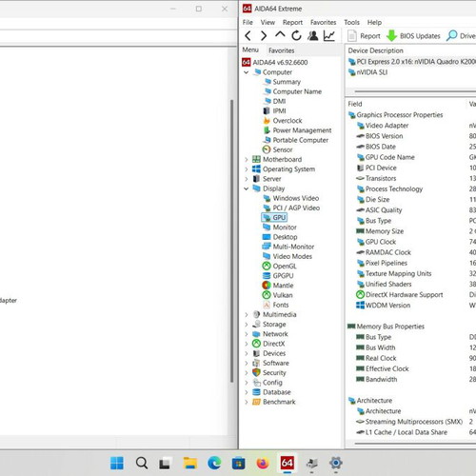This screenshot has width=476, height=476.
Task: Open the GPGPU page
Action: pyautogui.click(x=278, y=276)
